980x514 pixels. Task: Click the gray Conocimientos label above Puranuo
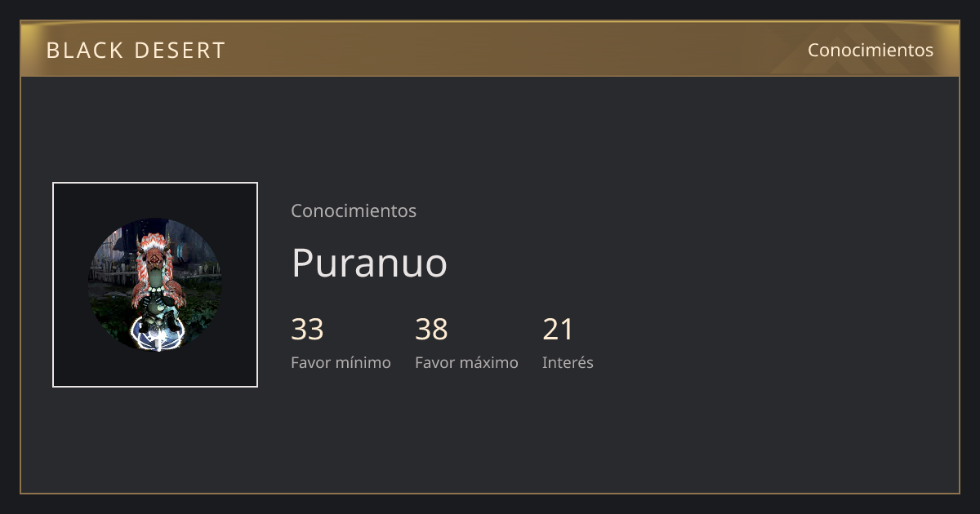(x=354, y=210)
